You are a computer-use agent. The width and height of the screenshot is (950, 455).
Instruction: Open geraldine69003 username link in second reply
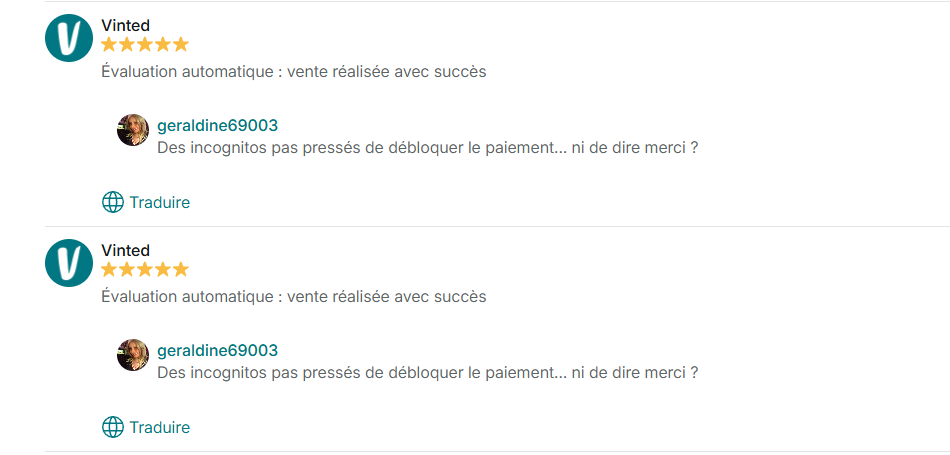[218, 351]
